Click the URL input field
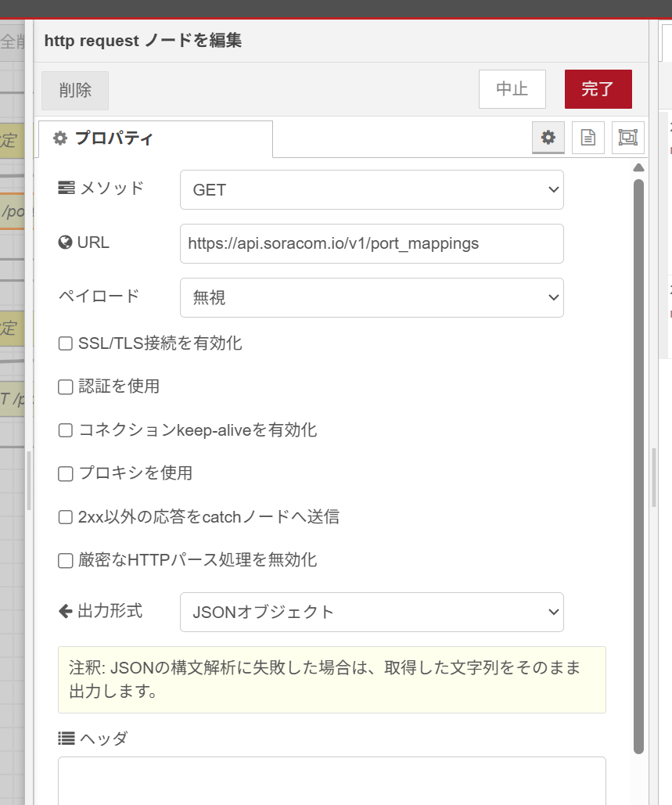Image resolution: width=672 pixels, height=805 pixels. pos(372,243)
